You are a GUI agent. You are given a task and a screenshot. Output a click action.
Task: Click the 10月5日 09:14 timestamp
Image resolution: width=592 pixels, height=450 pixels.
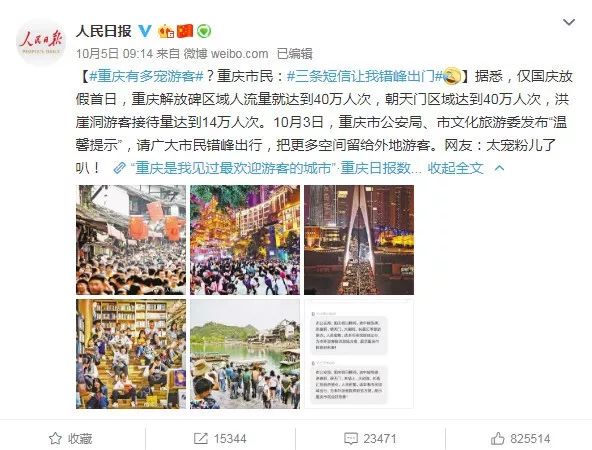pos(114,54)
